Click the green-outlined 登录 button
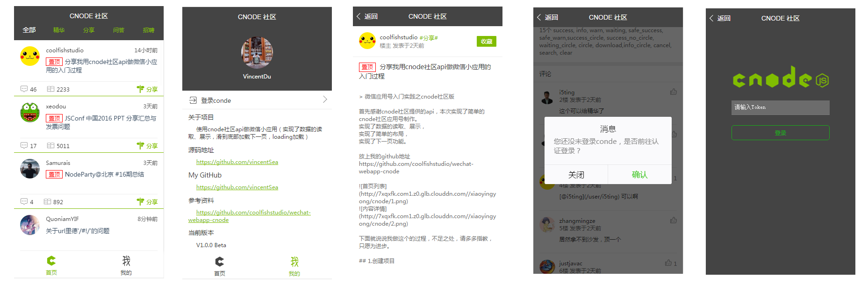 [x=781, y=133]
